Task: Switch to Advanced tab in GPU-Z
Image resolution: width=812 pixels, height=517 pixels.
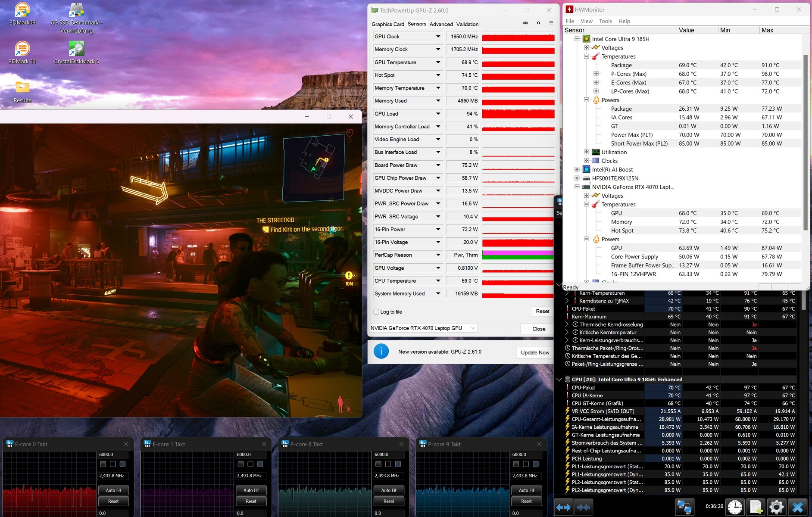Action: [x=441, y=24]
